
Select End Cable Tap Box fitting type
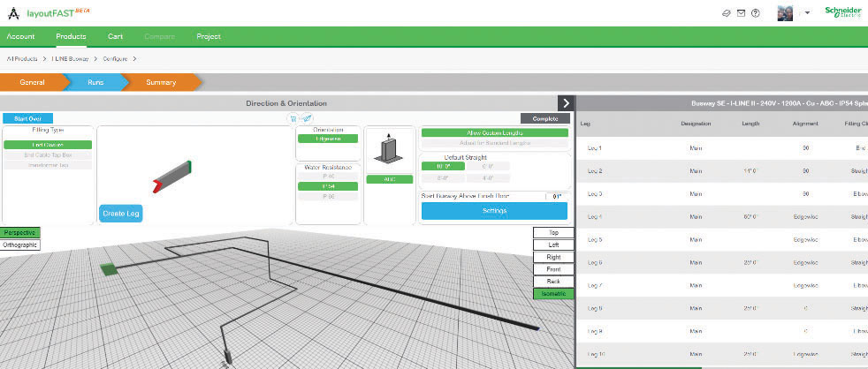coord(48,154)
